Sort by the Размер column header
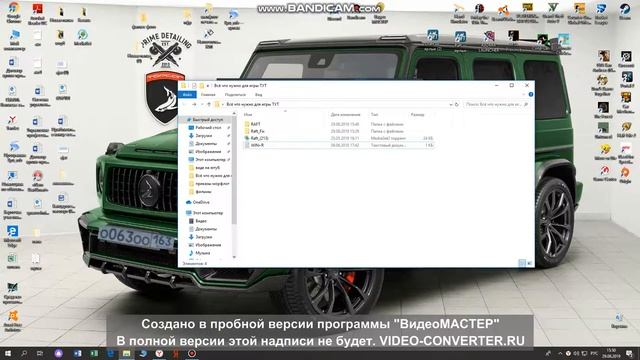 click(418, 115)
